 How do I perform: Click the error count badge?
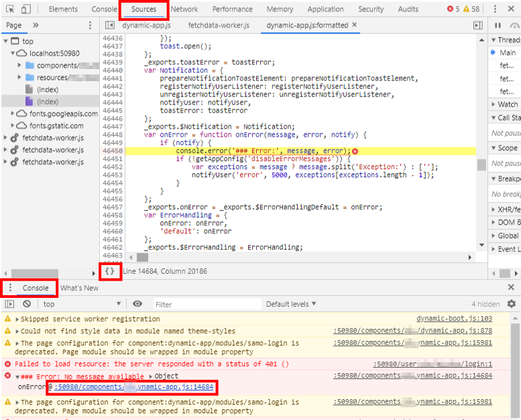point(453,9)
